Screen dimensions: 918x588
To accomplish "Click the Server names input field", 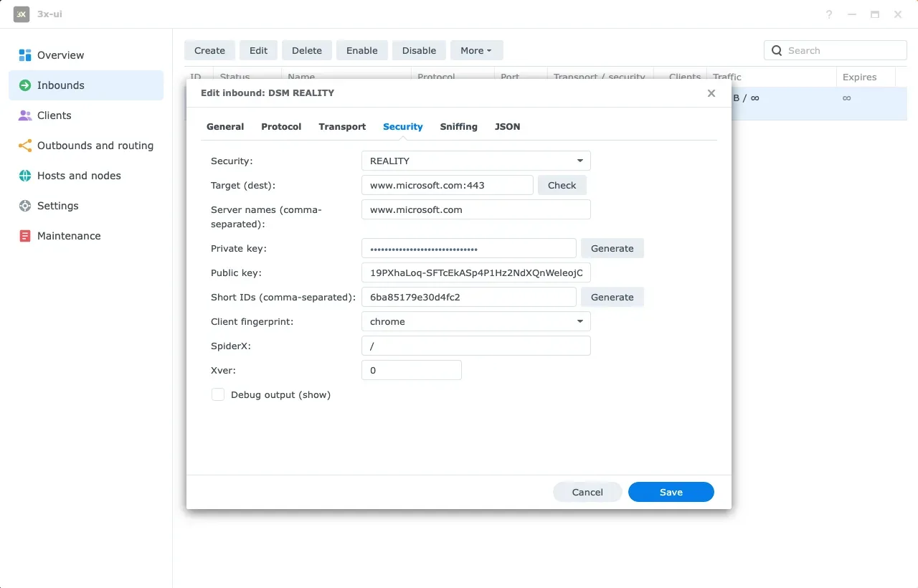I will 476,209.
